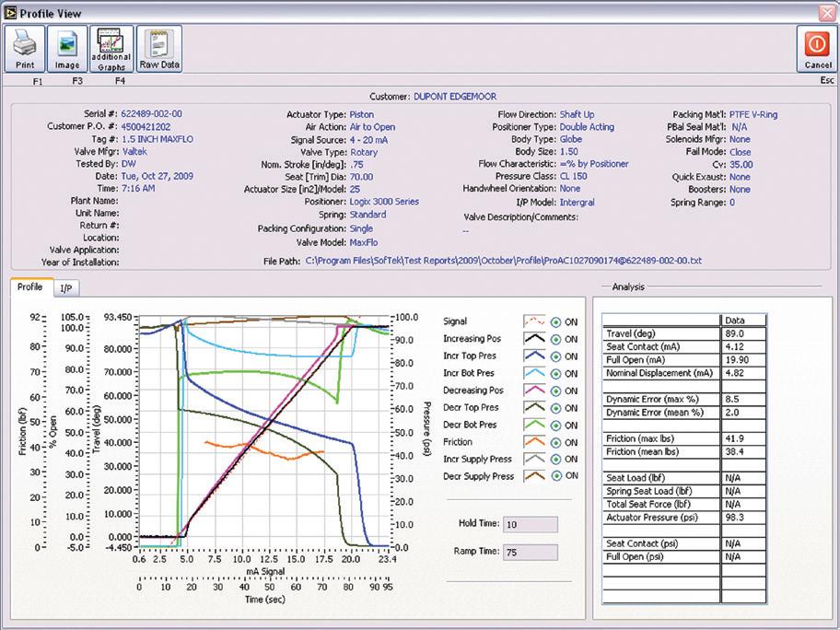Click the Signal line color swatch
This screenshot has height=630, width=840.
point(535,322)
